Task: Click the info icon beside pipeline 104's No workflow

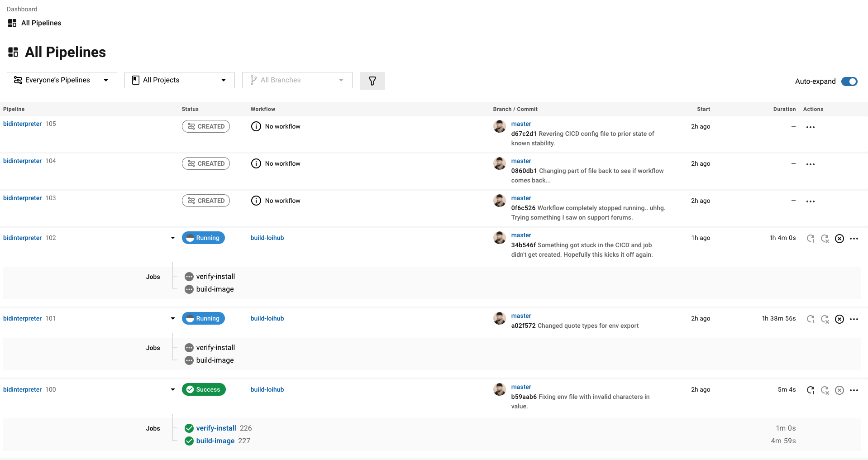Action: click(256, 163)
